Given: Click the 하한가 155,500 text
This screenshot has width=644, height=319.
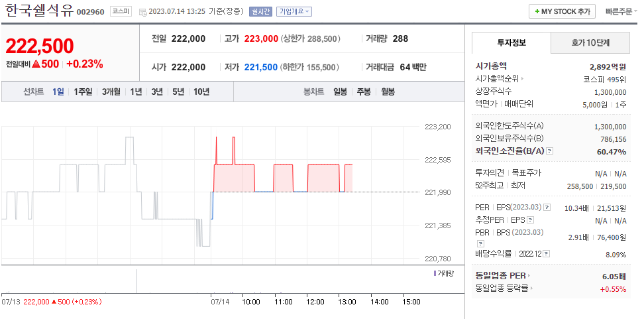Looking at the screenshot, I should (309, 67).
